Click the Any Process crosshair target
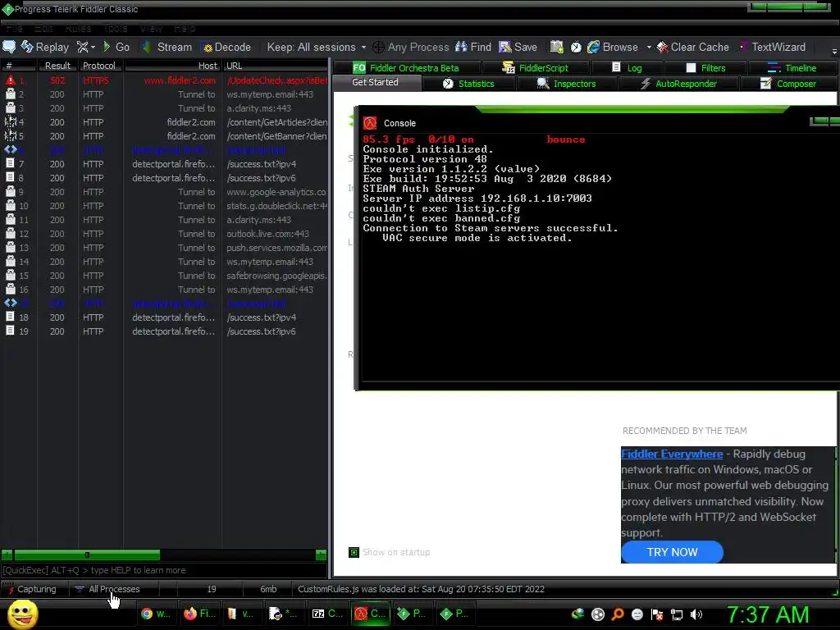840x630 pixels. click(x=410, y=47)
